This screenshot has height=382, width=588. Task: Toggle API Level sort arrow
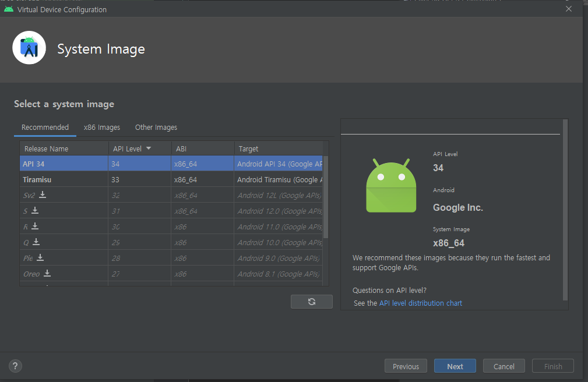point(149,148)
